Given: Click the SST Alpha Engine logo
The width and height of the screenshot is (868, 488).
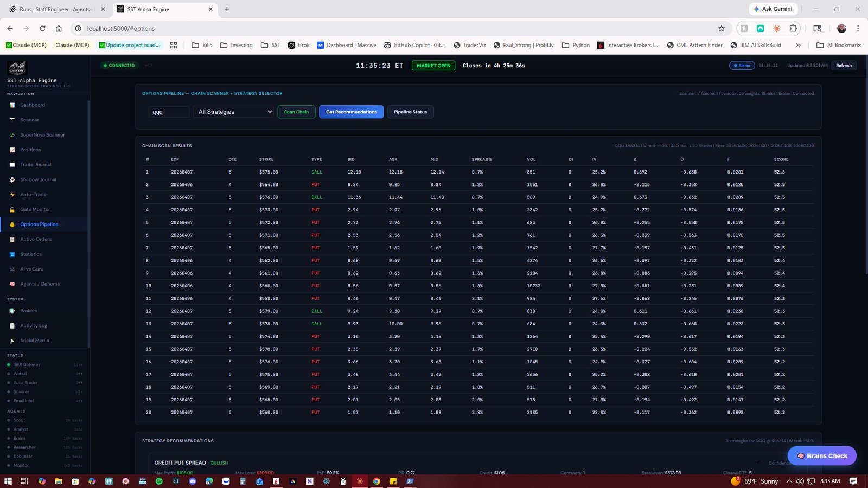Looking at the screenshot, I should [17, 68].
